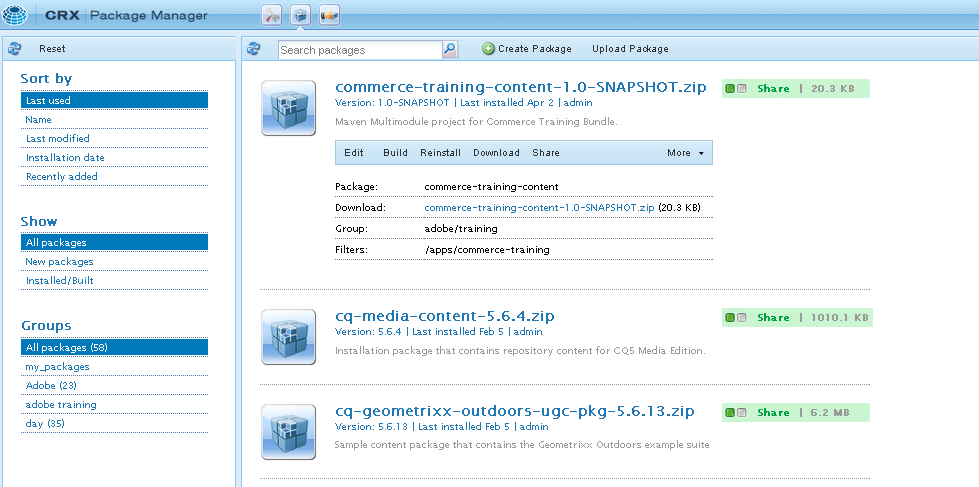Image resolution: width=979 pixels, height=487 pixels.
Task: Select Adobe (23) group
Action: click(x=114, y=385)
